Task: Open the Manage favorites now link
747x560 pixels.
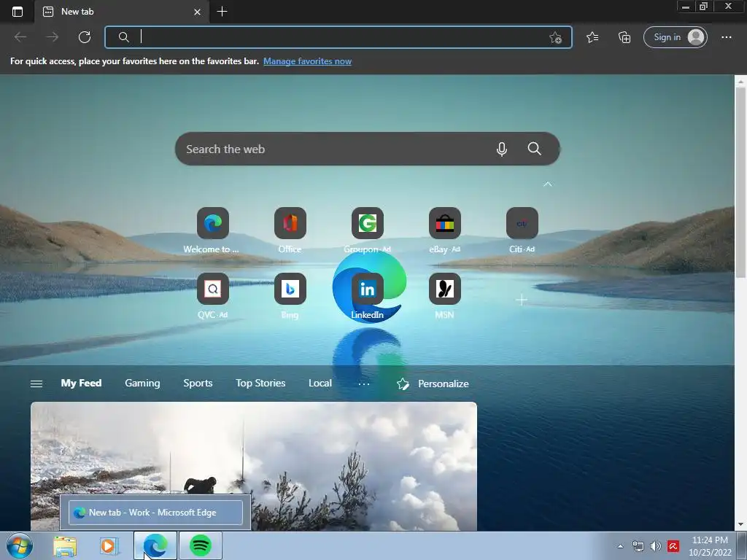Action: point(307,61)
